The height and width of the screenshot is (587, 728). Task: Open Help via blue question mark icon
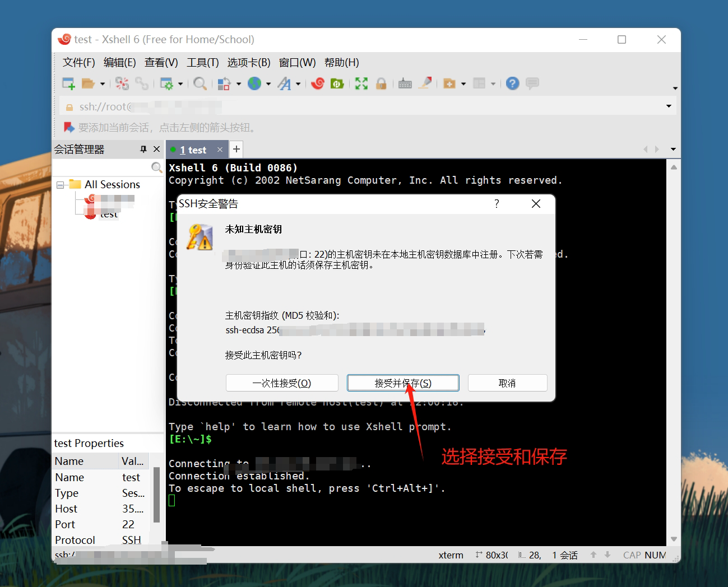(x=512, y=83)
